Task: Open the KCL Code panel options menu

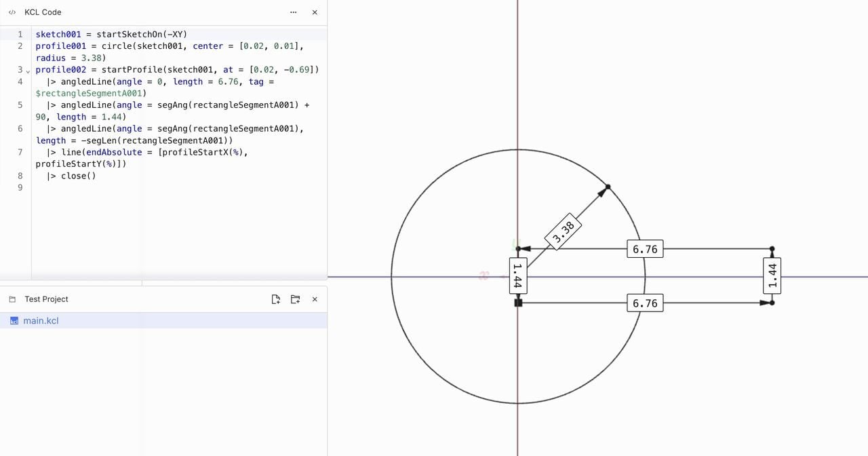Action: pos(293,12)
